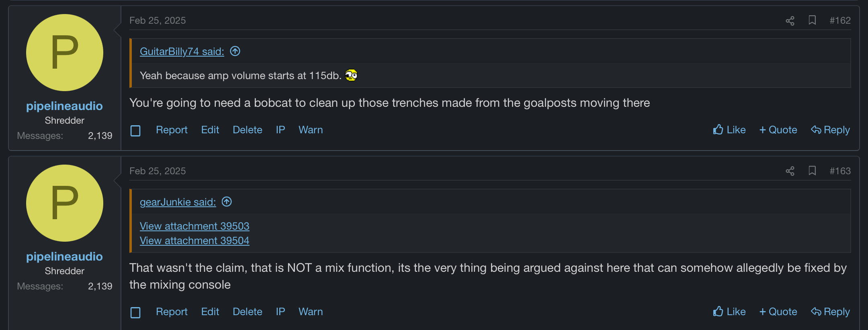Viewport: 868px width, 330px height.
Task: Bookmark post #163
Action: point(812,171)
